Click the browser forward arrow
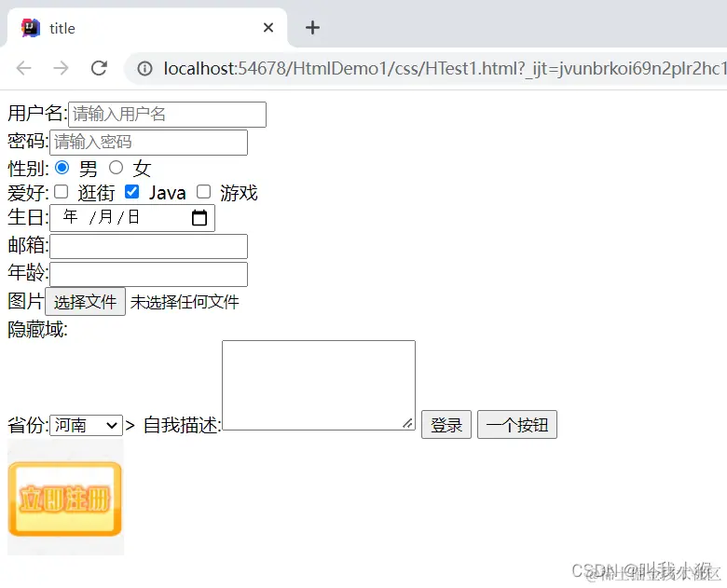This screenshot has height=588, width=727. (61, 68)
